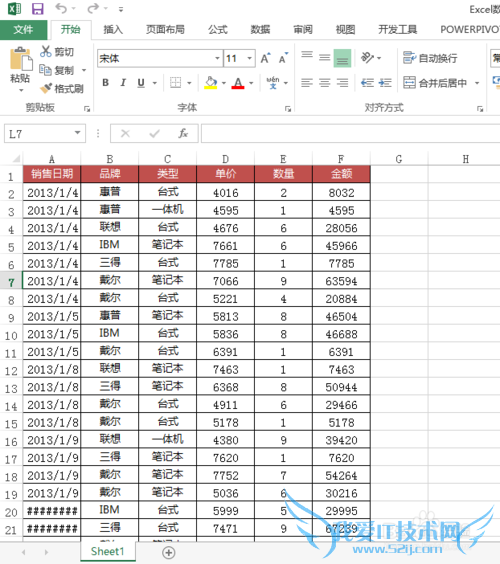The image size is (500, 564).
Task: Increase font size with the large A icon
Action: tap(265, 58)
